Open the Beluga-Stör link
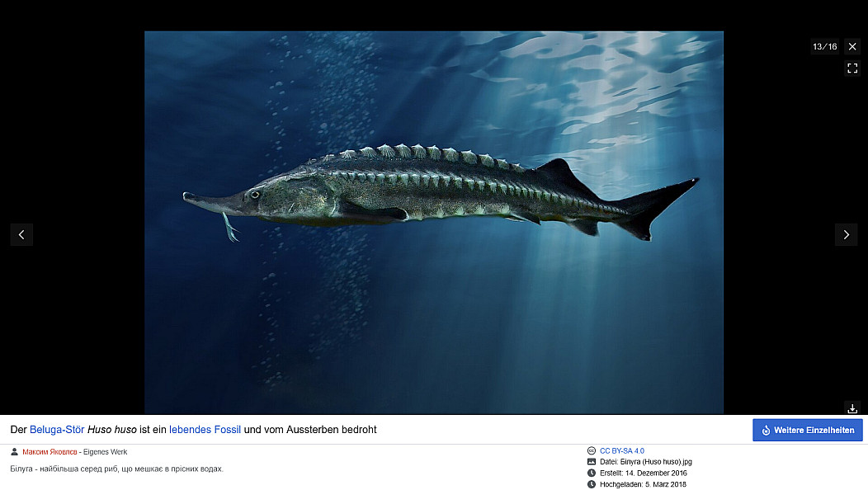868x490 pixels. coord(57,430)
